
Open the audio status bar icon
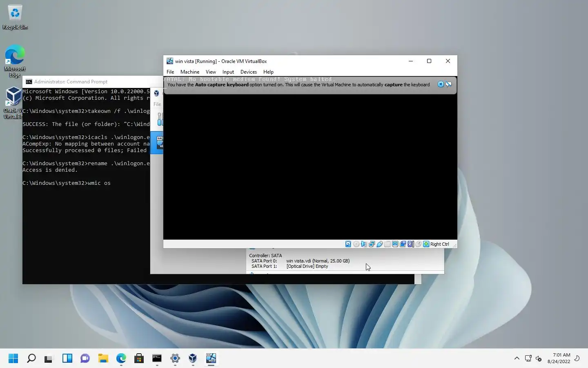pyautogui.click(x=364, y=244)
